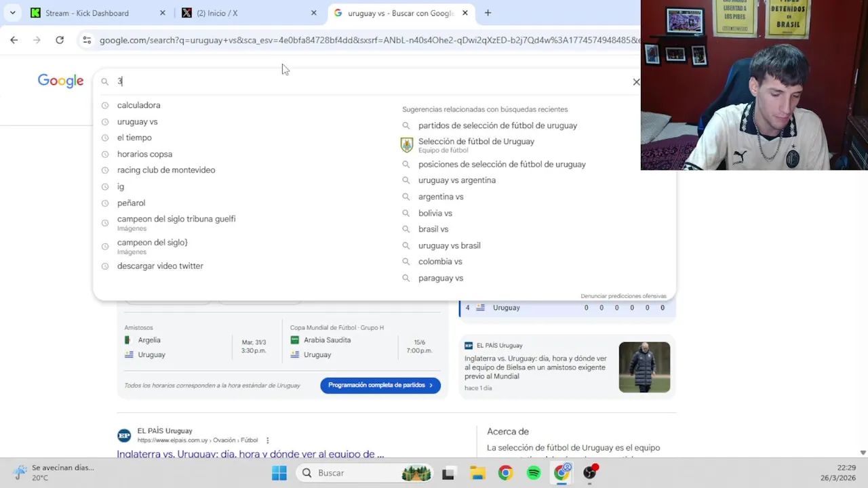Screen dimensions: 868x488
Task: Click clock icon beside 'calculadora'
Action: pyautogui.click(x=105, y=105)
